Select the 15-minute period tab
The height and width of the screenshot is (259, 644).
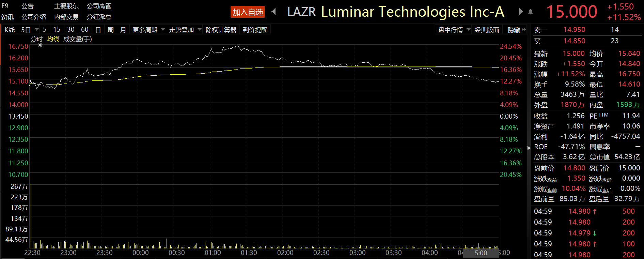pyautogui.click(x=57, y=30)
